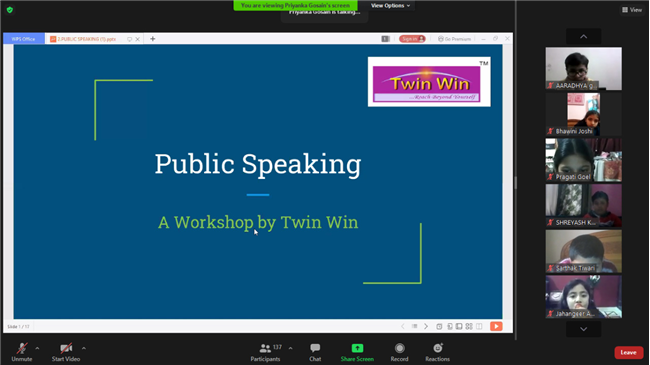Click the Sign in button
Viewport: 650px width, 365px height.
(412, 39)
